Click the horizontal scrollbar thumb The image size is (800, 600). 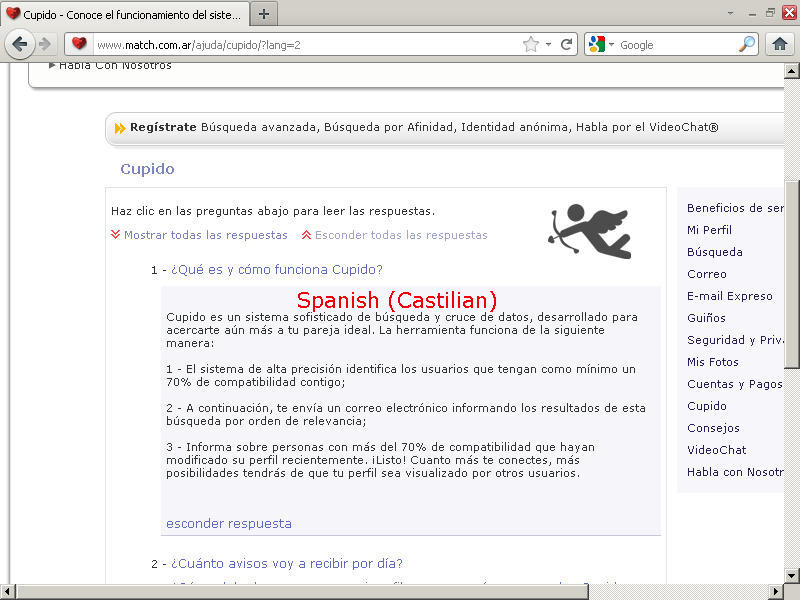(302, 592)
